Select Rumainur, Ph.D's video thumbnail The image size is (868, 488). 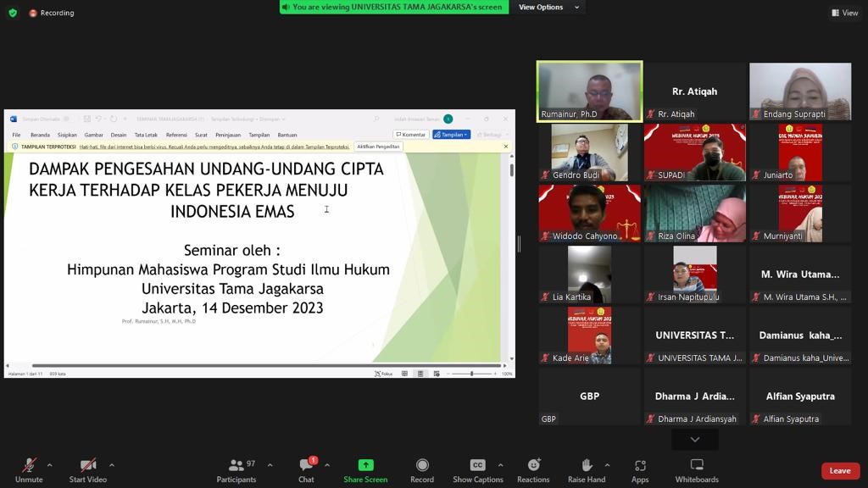click(x=589, y=91)
